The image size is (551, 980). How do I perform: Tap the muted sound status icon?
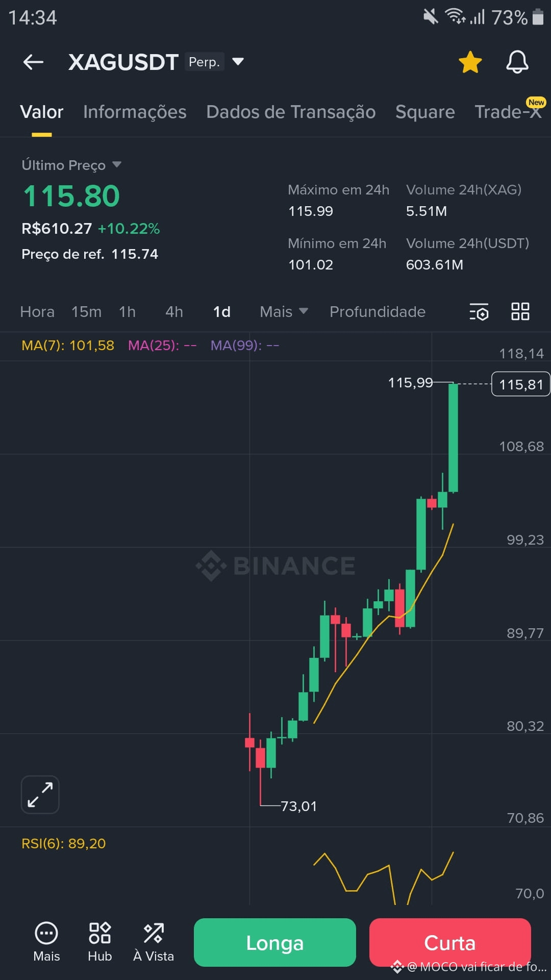(431, 17)
